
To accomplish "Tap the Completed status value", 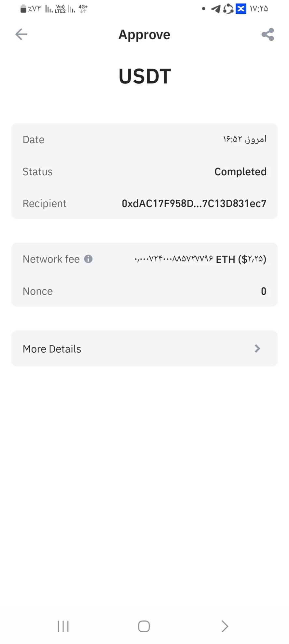I will click(240, 172).
